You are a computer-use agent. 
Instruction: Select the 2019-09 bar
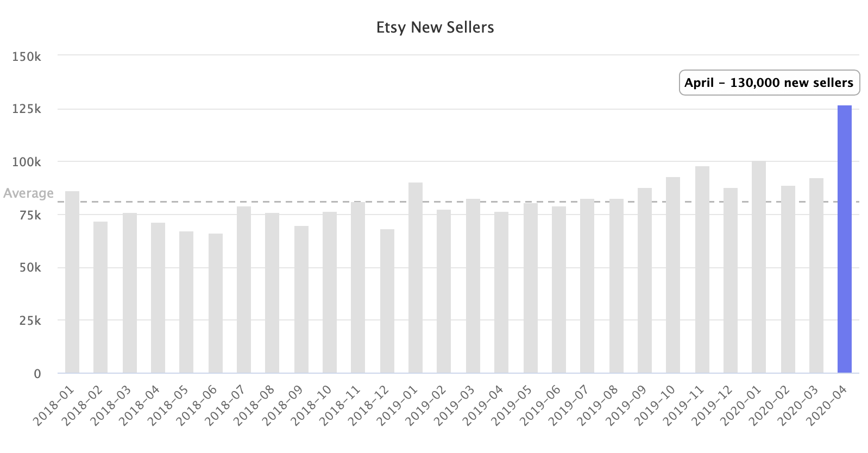tap(645, 280)
